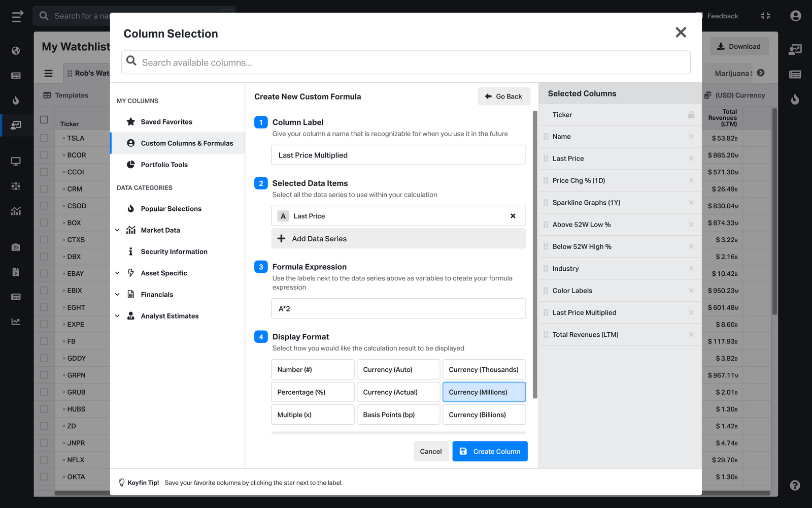The height and width of the screenshot is (508, 812).
Task: Open the user account profile icon
Action: (795, 16)
